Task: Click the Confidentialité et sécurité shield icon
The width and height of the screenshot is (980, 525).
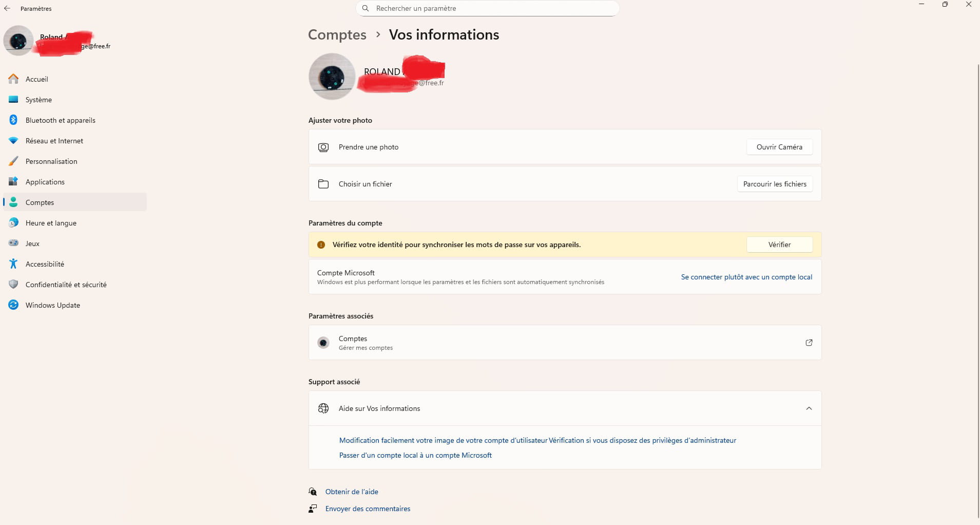Action: pyautogui.click(x=13, y=284)
